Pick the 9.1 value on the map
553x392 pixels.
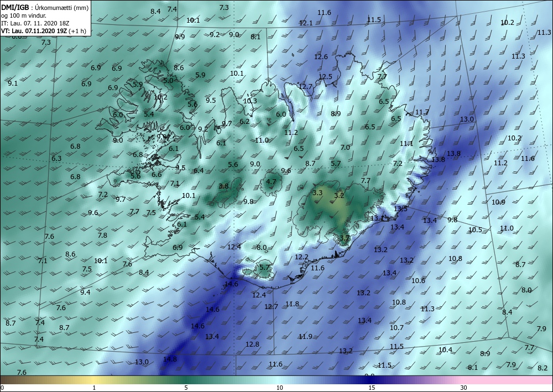click(x=13, y=83)
